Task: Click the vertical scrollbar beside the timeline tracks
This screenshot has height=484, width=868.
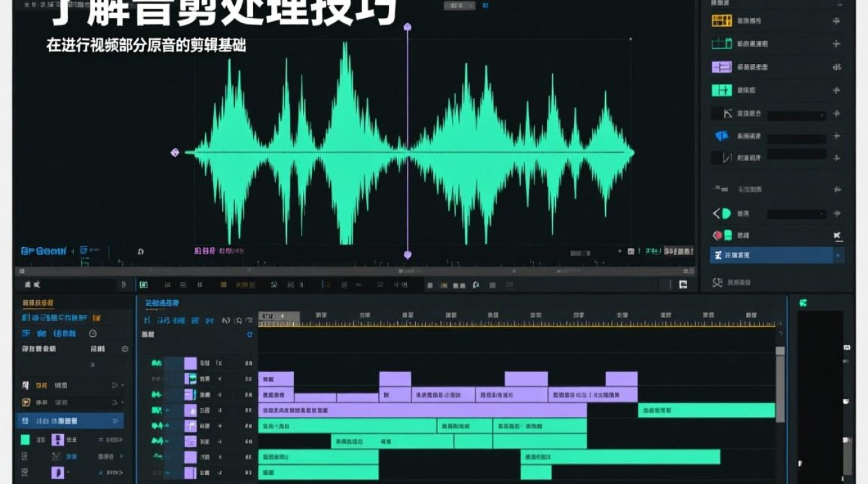Action: 780,384
